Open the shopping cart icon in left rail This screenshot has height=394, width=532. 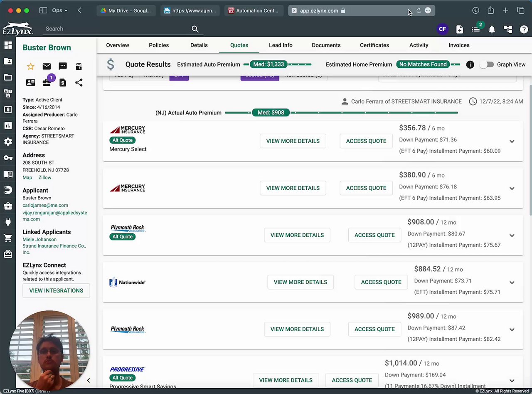point(8,238)
